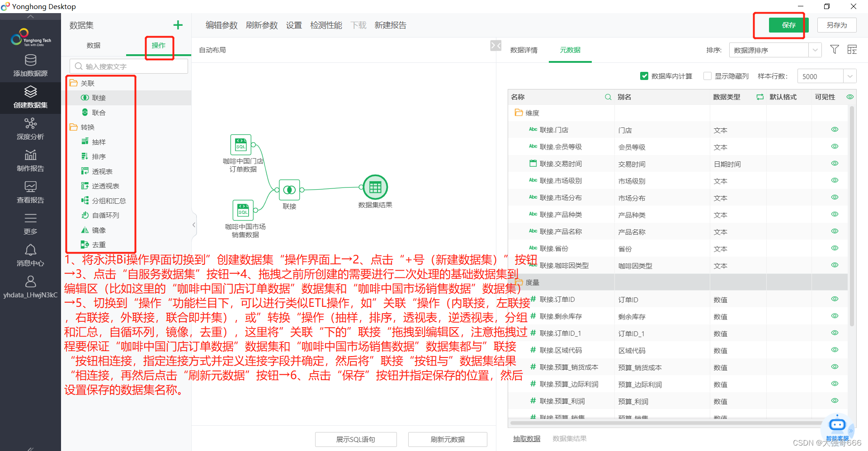Collapse the 转换 folder
Image resolution: width=868 pixels, height=451 pixels.
tap(73, 127)
